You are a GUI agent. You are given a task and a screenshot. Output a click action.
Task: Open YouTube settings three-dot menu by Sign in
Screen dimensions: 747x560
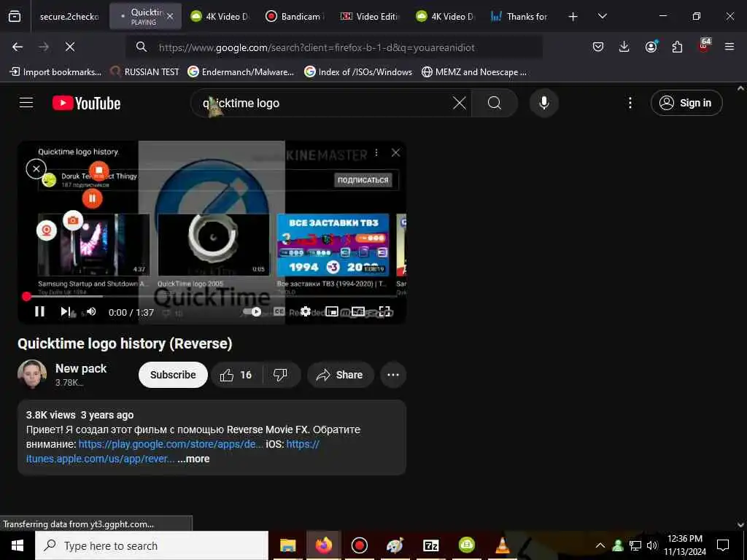[630, 103]
